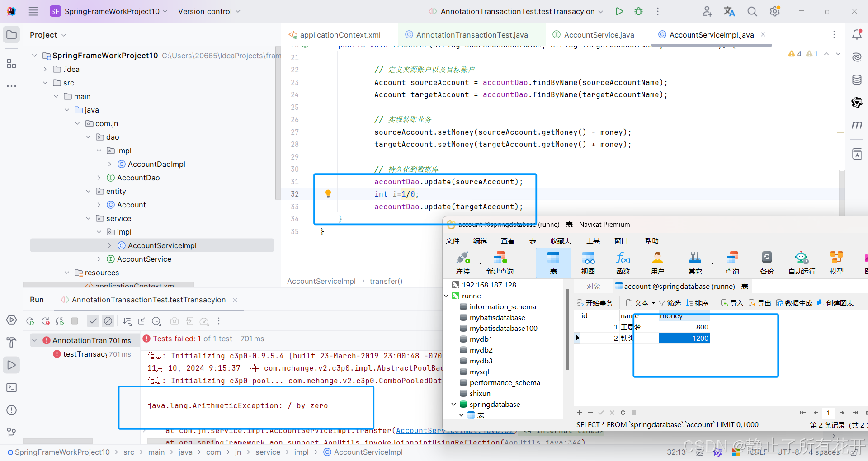This screenshot has height=461, width=868.
Task: Open the Database tool window icon
Action: click(857, 80)
